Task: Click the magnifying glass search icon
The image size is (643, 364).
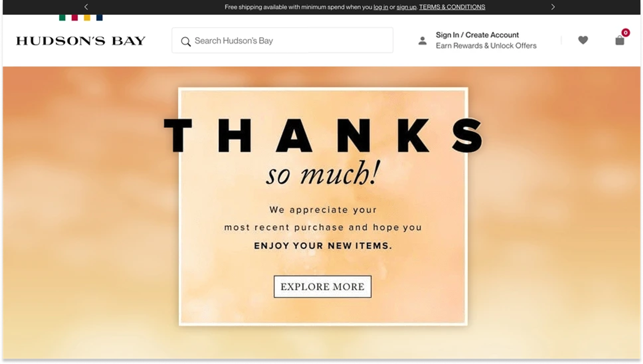Action: (x=186, y=42)
